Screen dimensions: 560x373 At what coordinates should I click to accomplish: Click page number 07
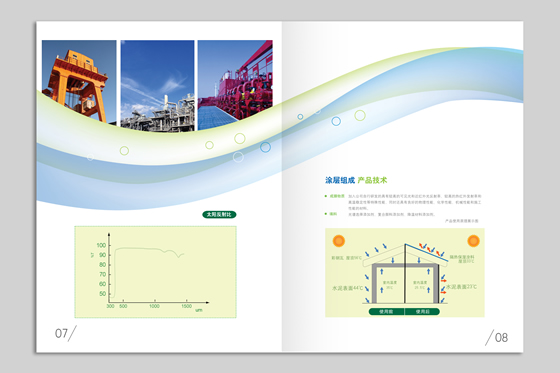[x=61, y=333]
